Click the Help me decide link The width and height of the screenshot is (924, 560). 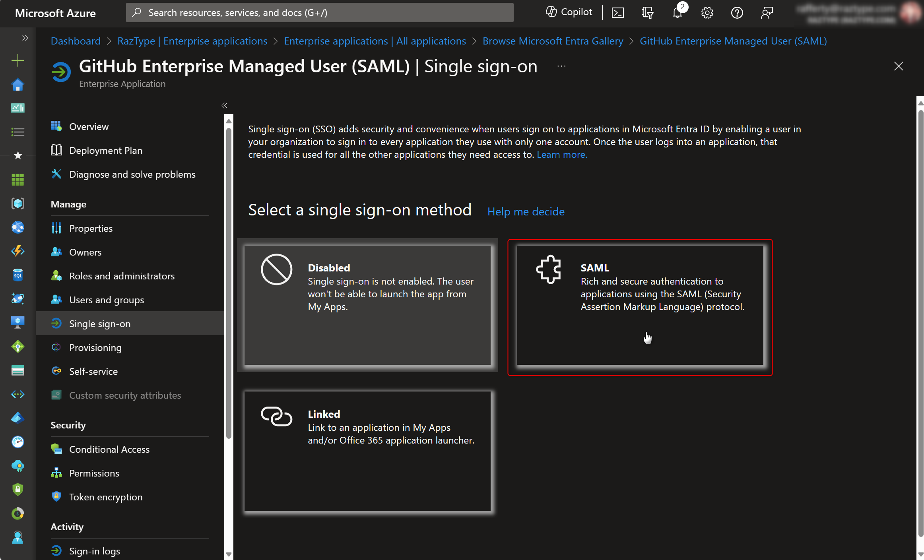tap(526, 211)
